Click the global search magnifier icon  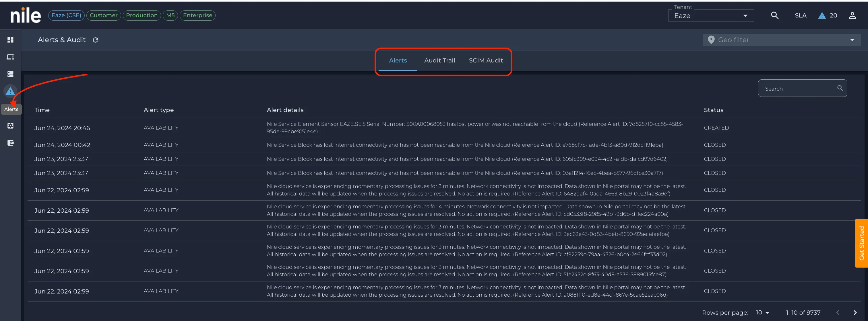pos(774,15)
